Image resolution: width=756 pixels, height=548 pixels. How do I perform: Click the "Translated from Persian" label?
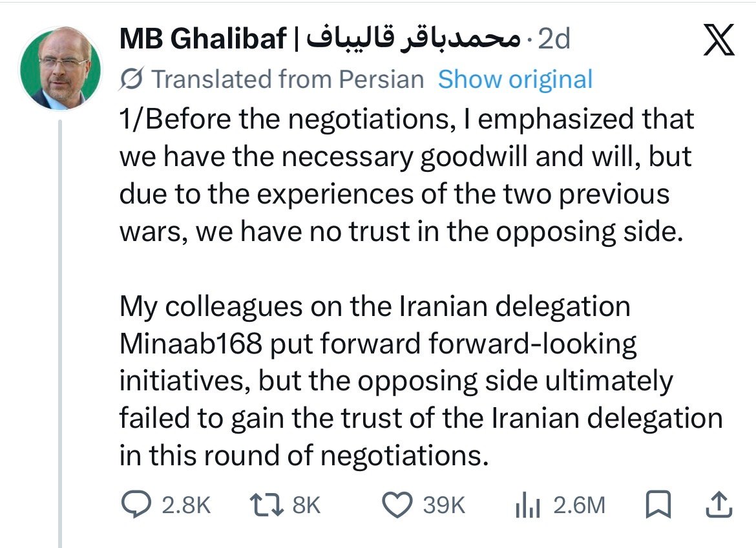(x=287, y=79)
